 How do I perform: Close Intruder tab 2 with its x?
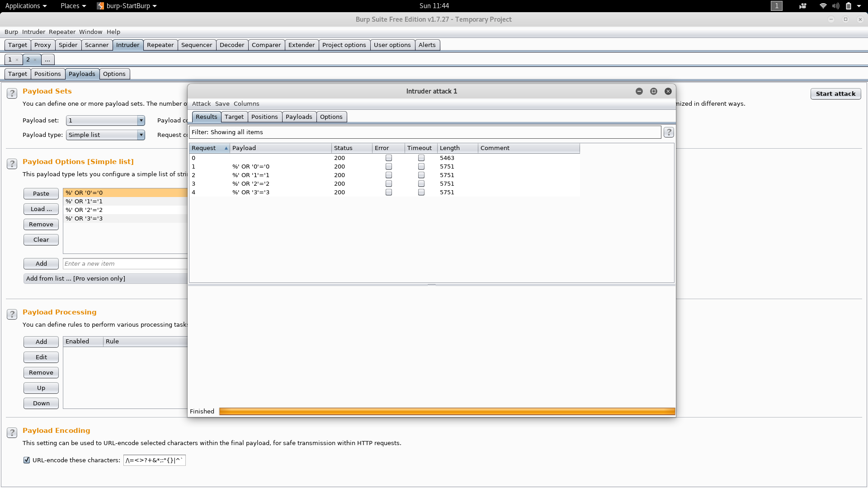(x=35, y=60)
